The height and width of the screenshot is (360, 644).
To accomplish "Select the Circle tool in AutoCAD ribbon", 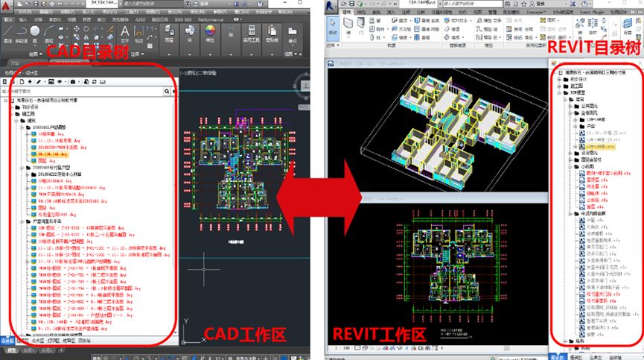I will click(x=35, y=33).
